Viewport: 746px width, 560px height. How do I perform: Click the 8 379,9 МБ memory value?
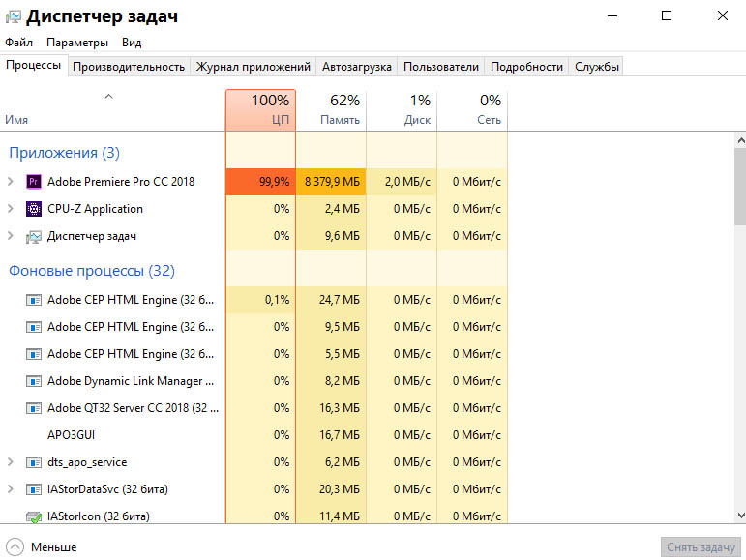[x=332, y=182]
